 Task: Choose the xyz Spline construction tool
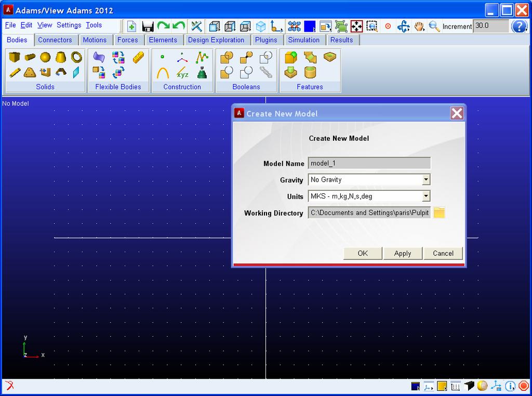tap(182, 73)
